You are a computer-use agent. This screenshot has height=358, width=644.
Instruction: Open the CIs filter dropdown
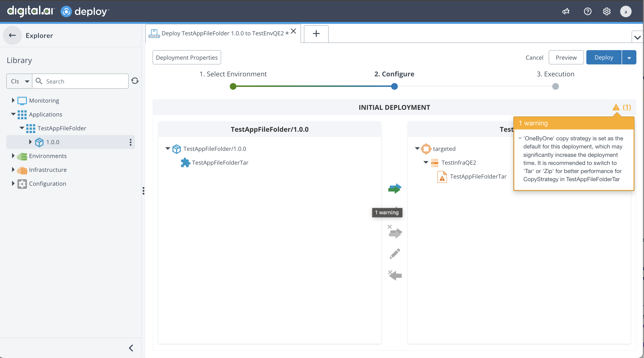tap(20, 81)
